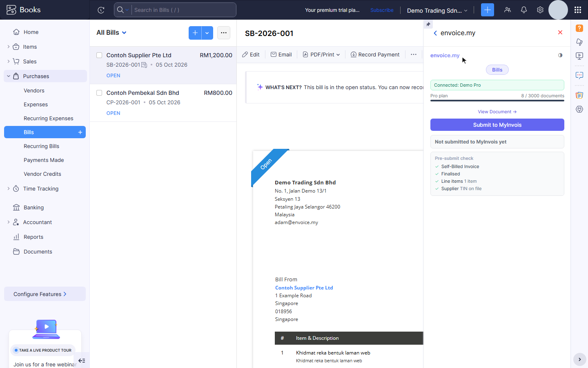The height and width of the screenshot is (368, 588).
Task: Open Banking in the sidebar
Action: click(x=33, y=207)
